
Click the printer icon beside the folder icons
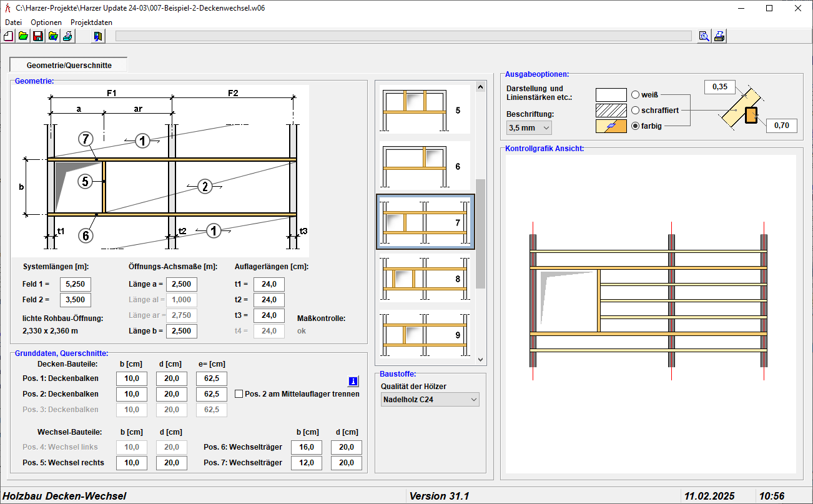click(x=67, y=36)
